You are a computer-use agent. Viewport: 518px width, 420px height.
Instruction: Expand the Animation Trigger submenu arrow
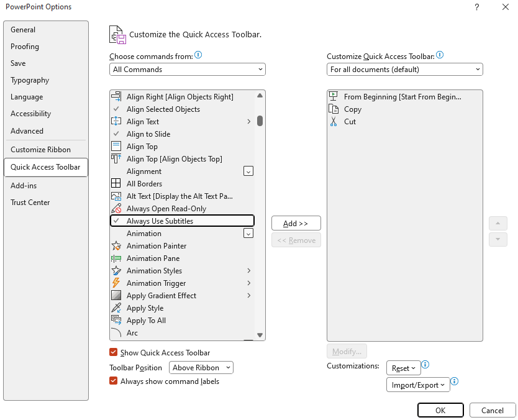249,283
